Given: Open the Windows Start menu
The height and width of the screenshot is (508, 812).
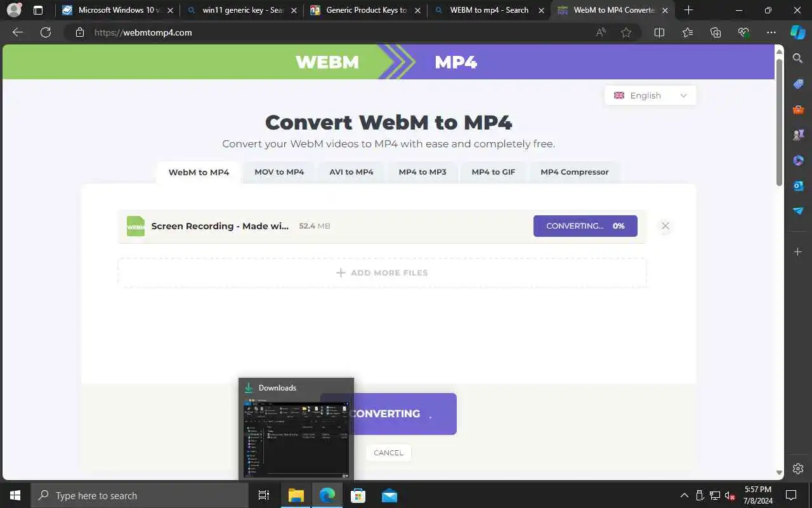Looking at the screenshot, I should tap(15, 495).
